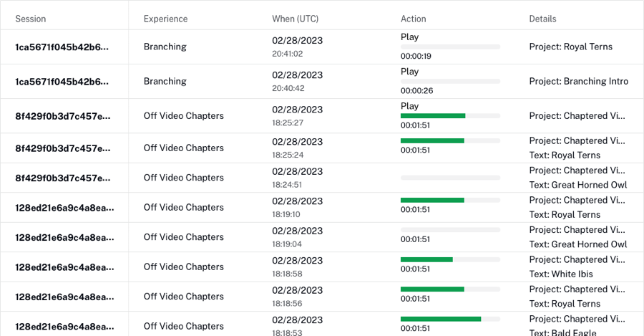The image size is (644, 336).
Task: Sort by the When (UTC) column header
Action: 295,19
